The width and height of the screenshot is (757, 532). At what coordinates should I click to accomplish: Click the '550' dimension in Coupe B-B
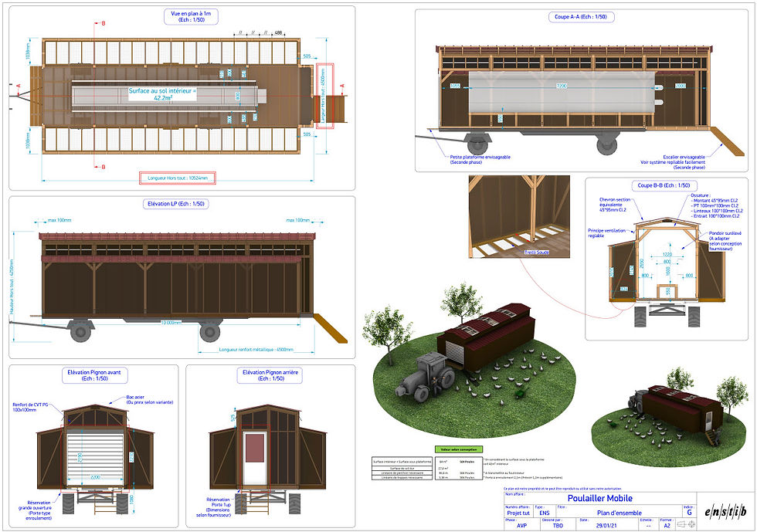tap(668, 292)
